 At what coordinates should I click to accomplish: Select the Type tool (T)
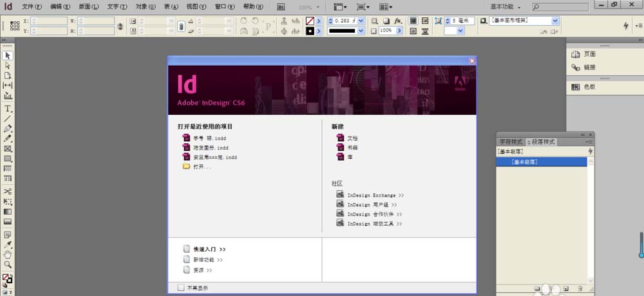tap(7, 108)
